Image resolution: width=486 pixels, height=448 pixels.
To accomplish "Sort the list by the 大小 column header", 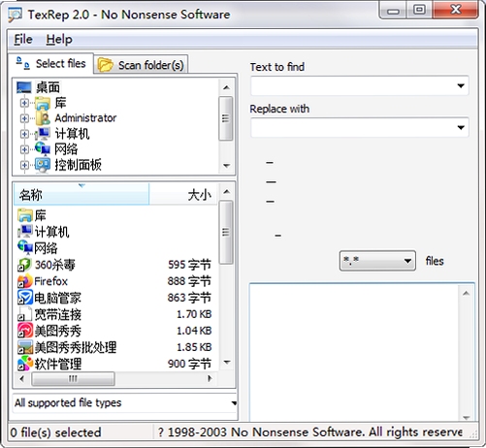I will pyautogui.click(x=183, y=194).
